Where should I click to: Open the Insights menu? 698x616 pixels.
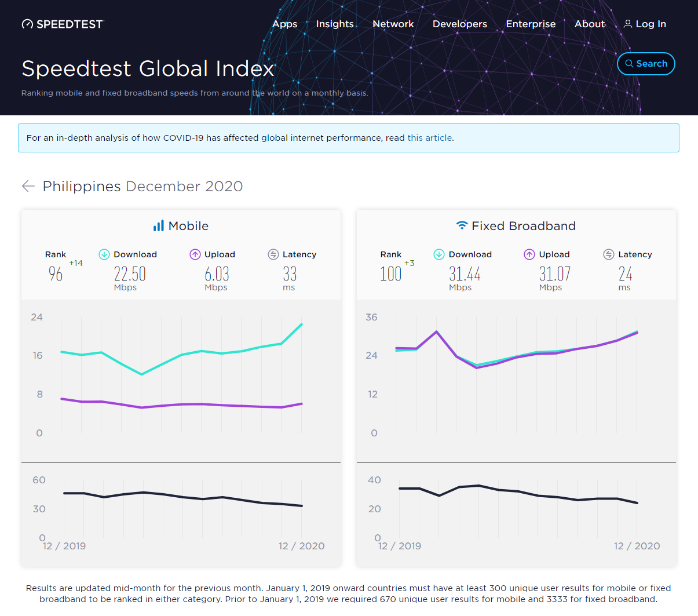[335, 24]
